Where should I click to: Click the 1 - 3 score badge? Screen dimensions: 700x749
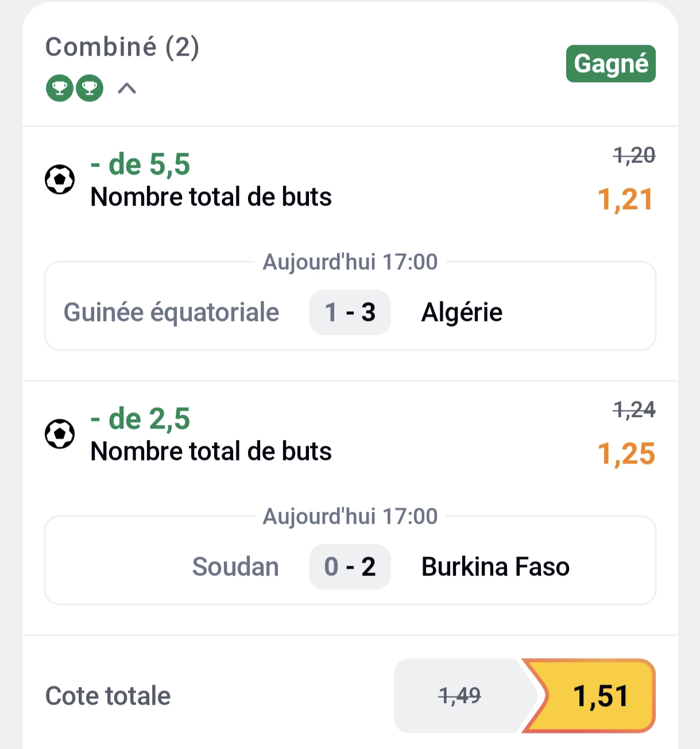pos(350,312)
